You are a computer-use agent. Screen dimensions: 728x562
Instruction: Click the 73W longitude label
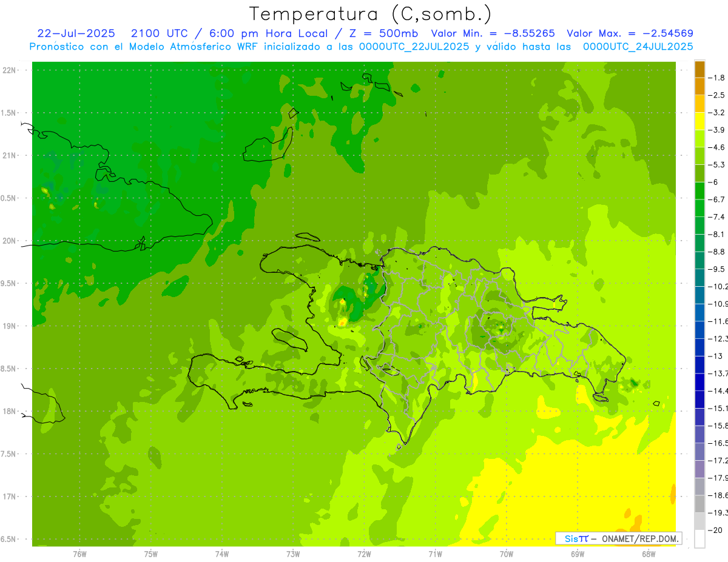[x=293, y=554]
